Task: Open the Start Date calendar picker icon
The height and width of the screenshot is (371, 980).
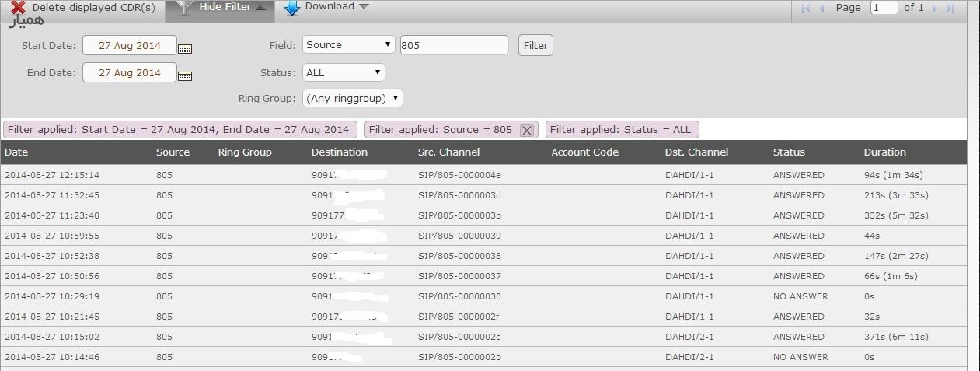Action: [185, 48]
